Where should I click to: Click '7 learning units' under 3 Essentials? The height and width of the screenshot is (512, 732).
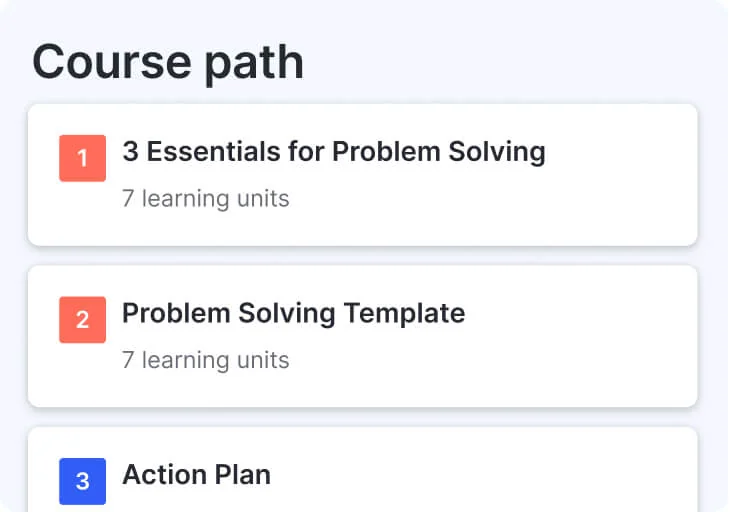pos(205,199)
